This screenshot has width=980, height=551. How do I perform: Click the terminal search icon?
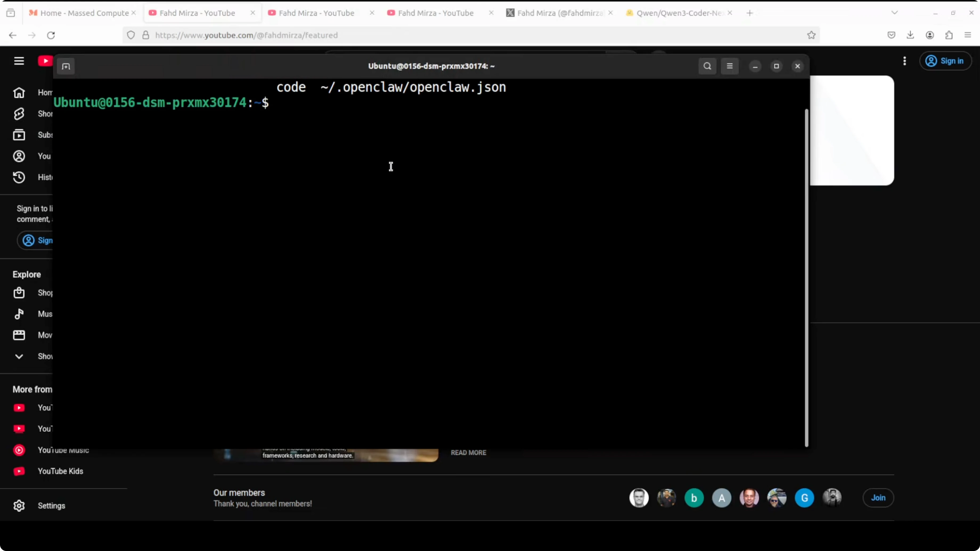click(707, 66)
